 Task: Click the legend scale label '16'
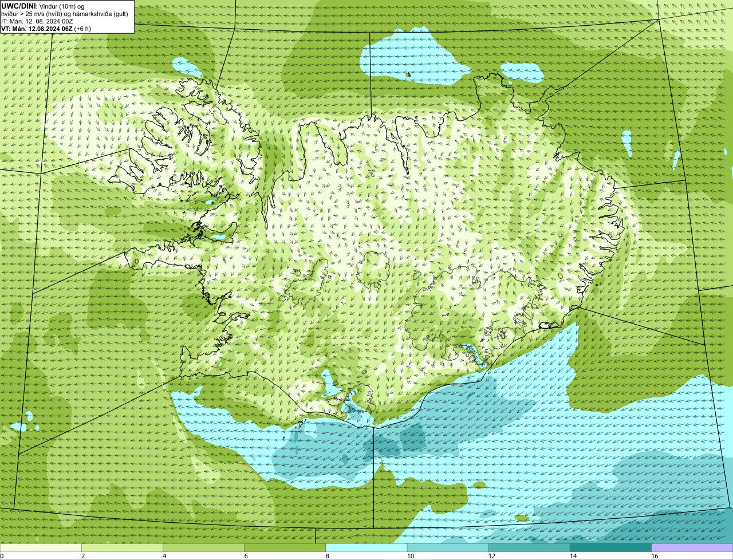[654, 556]
